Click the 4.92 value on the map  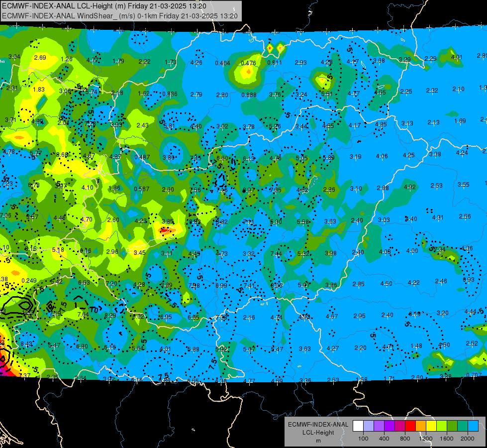pos(410,187)
